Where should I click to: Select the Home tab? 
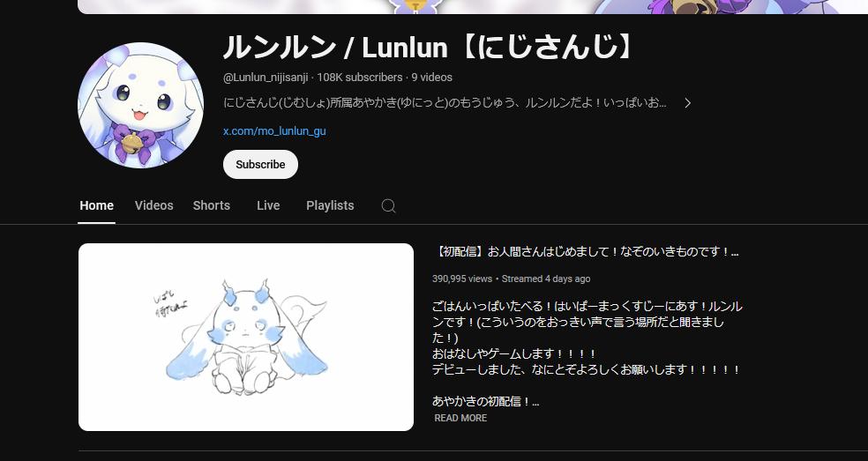point(96,205)
